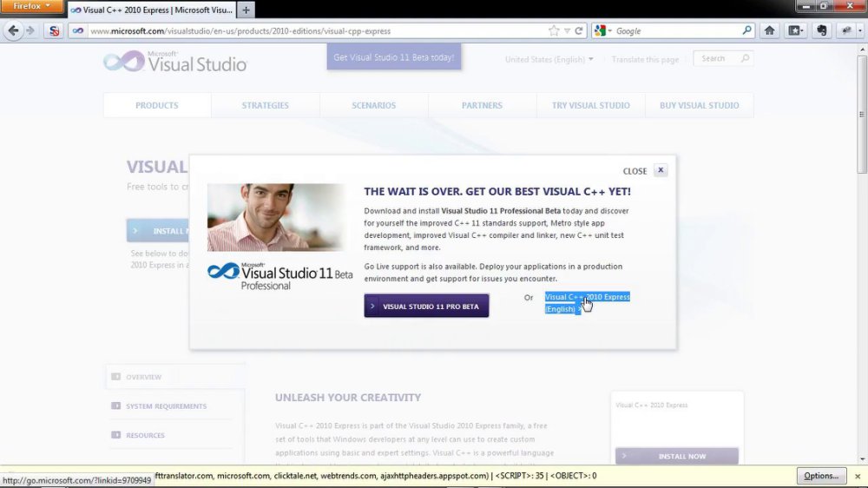Viewport: 868px width, 488px height.
Task: Open the OVERVIEW sidebar item
Action: [143, 377]
